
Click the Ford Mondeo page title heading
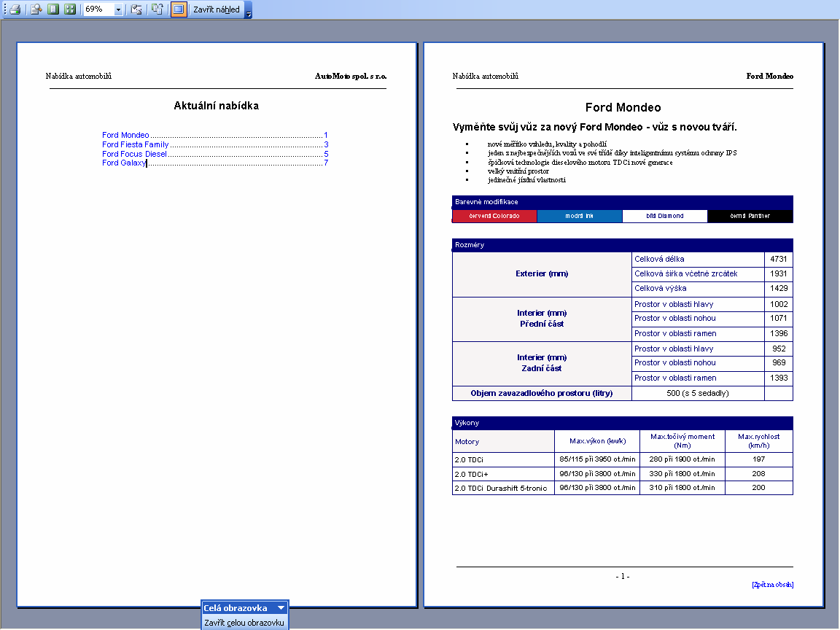point(623,107)
